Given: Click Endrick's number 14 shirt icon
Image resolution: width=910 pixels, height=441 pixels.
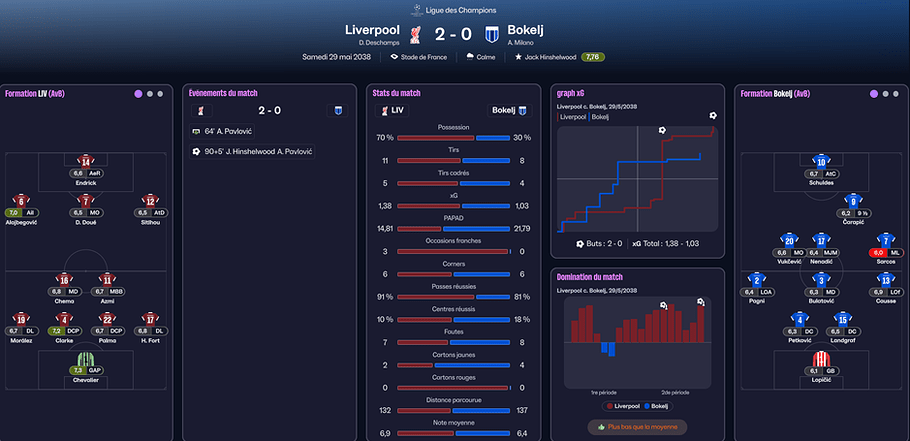Looking at the screenshot, I should (86, 161).
